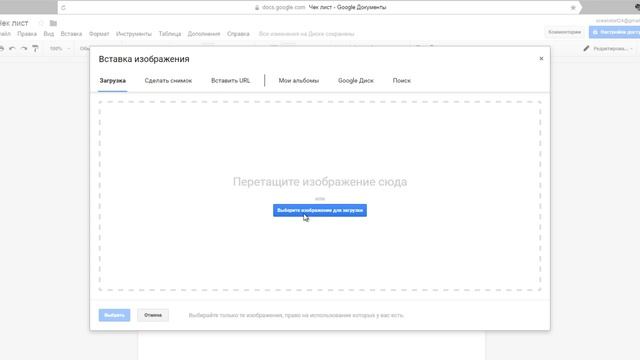Click the changes saved status text
Screen dimensions: 640x360
(307, 34)
